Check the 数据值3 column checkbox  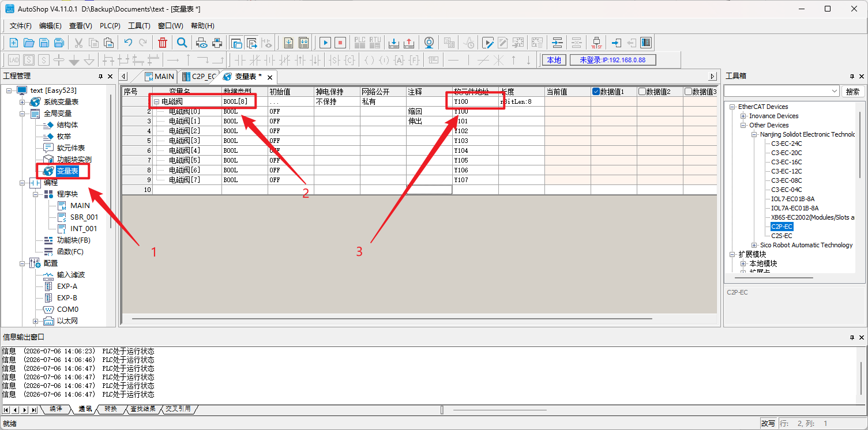[688, 91]
